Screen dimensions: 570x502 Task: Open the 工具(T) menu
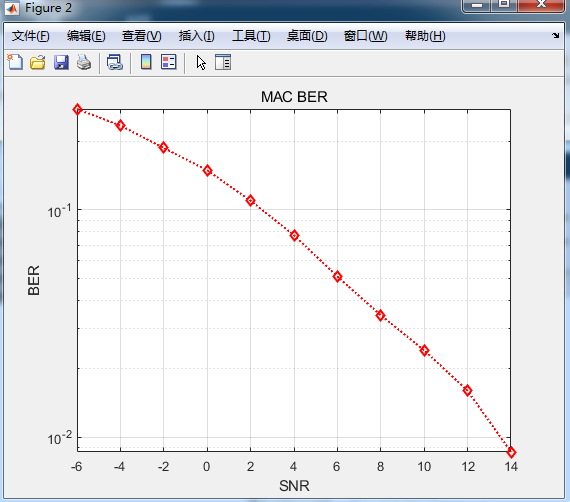click(x=251, y=36)
